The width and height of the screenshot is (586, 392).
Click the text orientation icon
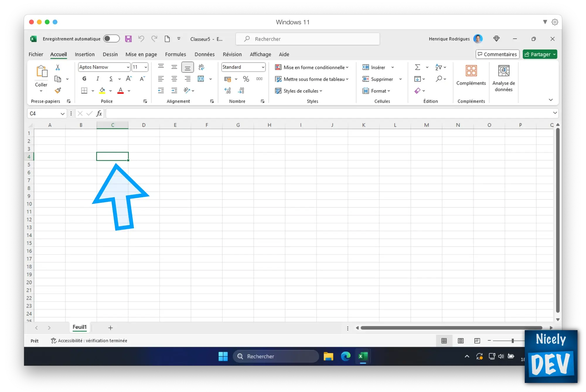coord(187,90)
